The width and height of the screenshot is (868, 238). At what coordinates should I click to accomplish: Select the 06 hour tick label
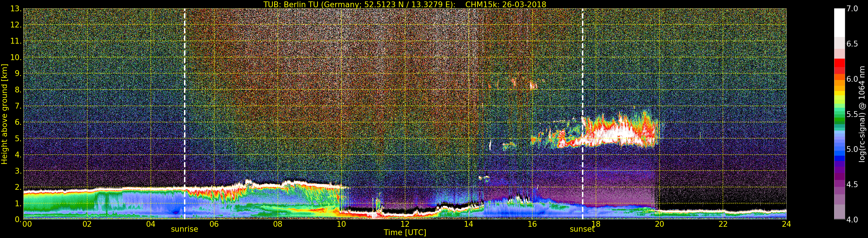click(x=214, y=224)
